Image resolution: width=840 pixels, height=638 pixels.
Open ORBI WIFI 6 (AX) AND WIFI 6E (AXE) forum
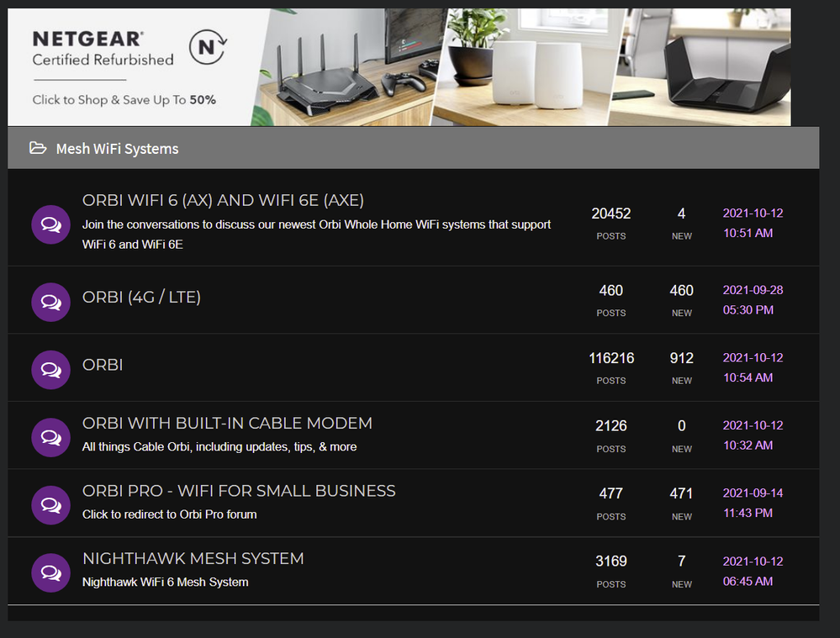point(223,200)
